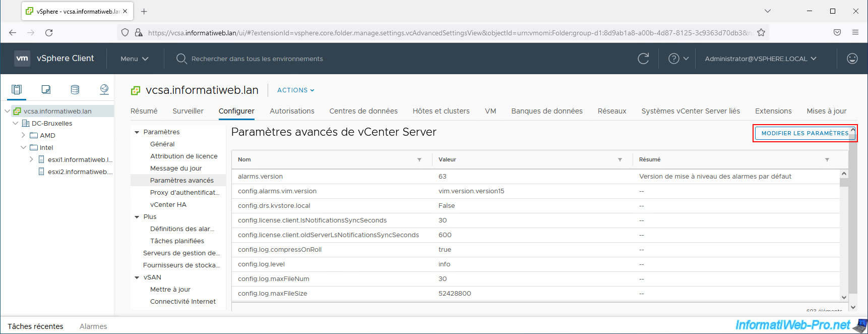Select vCenter HA in the settings list
Screen dimensions: 868x334
pos(168,205)
